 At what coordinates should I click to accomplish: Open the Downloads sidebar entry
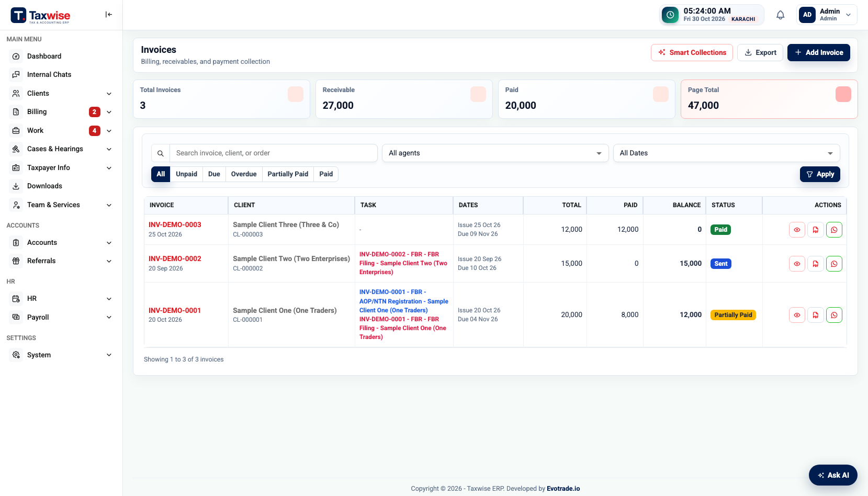pos(61,186)
